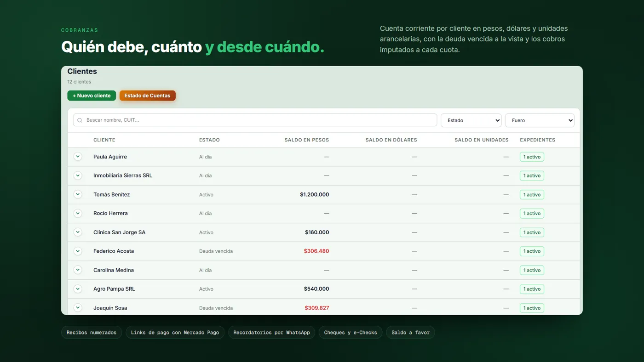The height and width of the screenshot is (362, 644).
Task: Select client name Clínica San Jorge SA
Action: tap(119, 232)
